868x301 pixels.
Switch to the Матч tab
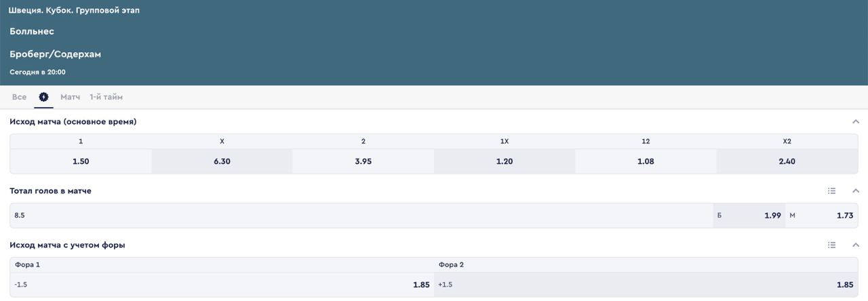(70, 97)
